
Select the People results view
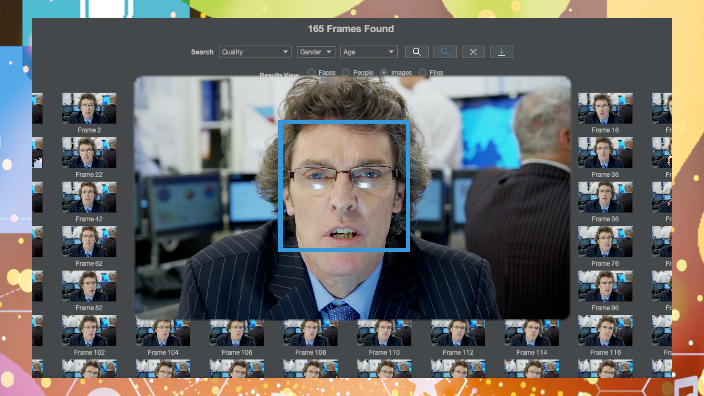pos(346,72)
